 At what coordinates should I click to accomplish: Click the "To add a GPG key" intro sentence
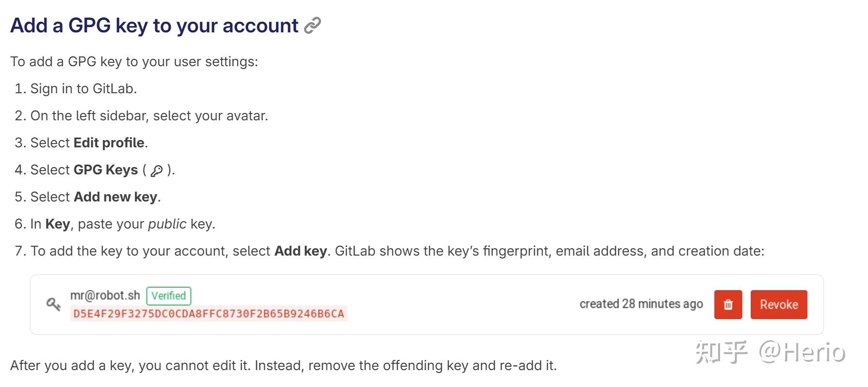[134, 62]
